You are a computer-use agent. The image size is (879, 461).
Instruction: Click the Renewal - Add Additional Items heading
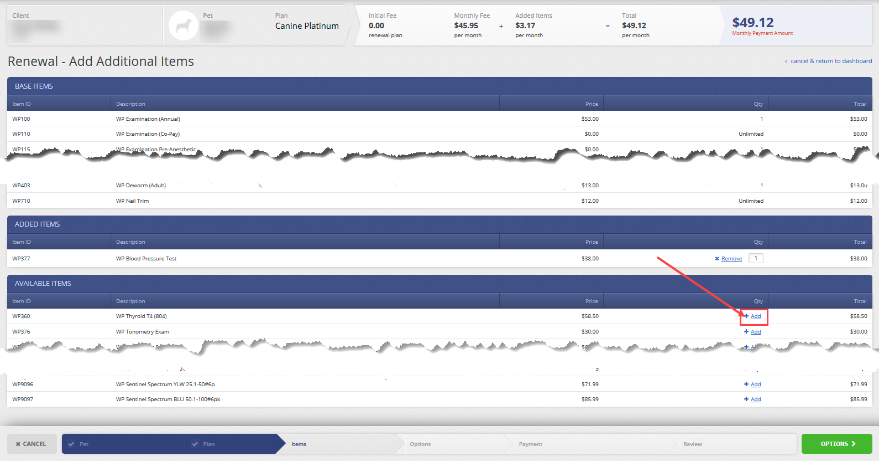tap(101, 61)
